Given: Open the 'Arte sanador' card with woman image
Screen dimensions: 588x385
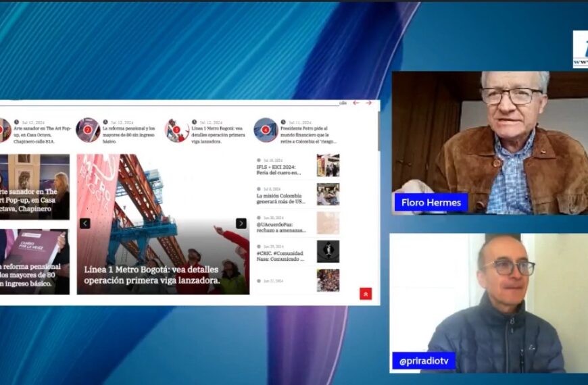Looking at the screenshot, I should (34, 186).
